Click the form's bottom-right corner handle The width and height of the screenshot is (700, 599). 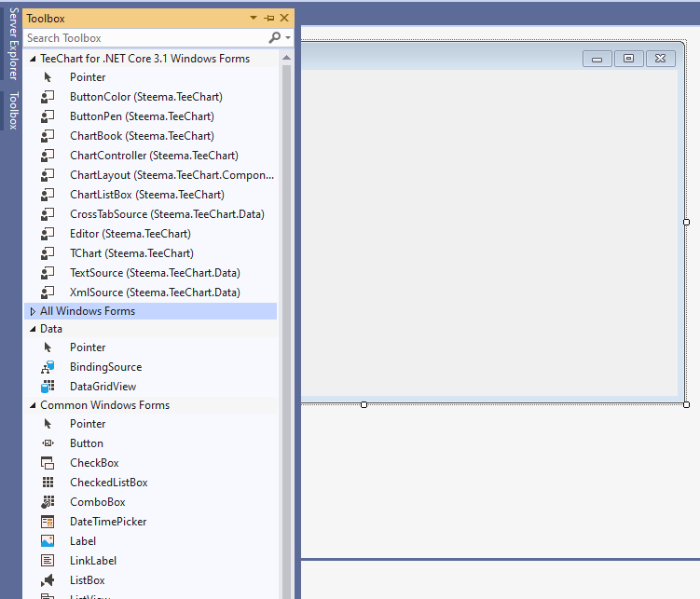(x=687, y=404)
